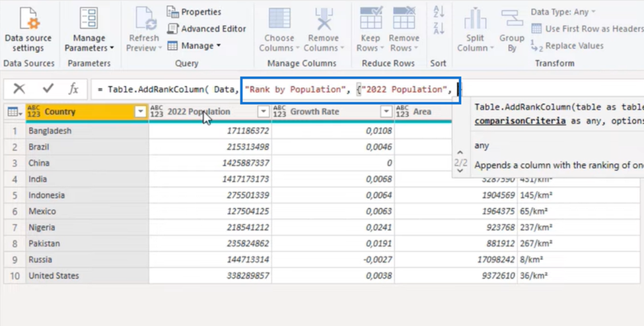This screenshot has height=326, width=644.
Task: Expand Choose Columns dropdown label
Action: pyautogui.click(x=279, y=43)
